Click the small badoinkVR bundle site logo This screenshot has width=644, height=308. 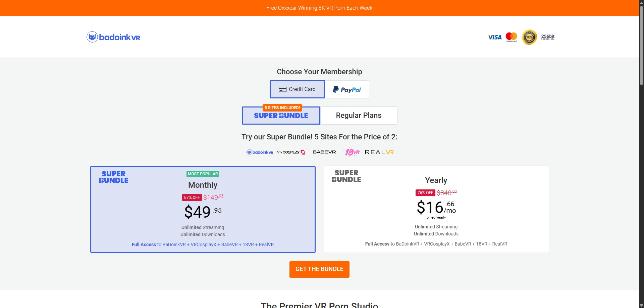click(260, 152)
